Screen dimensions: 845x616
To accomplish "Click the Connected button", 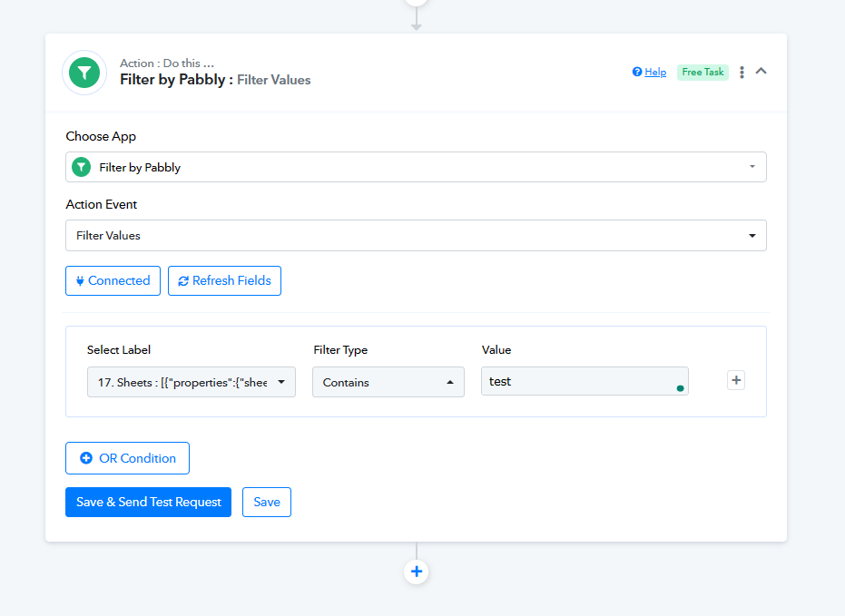I will click(113, 280).
